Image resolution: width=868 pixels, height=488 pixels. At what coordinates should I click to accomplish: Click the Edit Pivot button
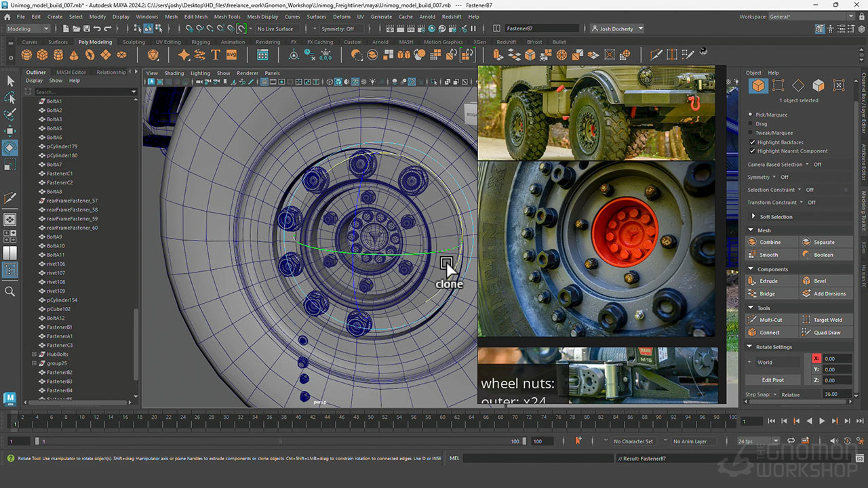tap(772, 380)
